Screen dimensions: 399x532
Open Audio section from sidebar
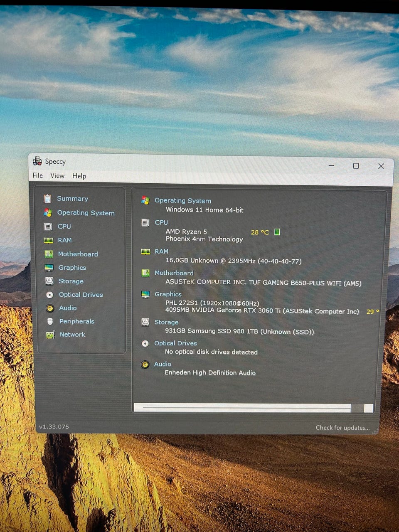(68, 308)
